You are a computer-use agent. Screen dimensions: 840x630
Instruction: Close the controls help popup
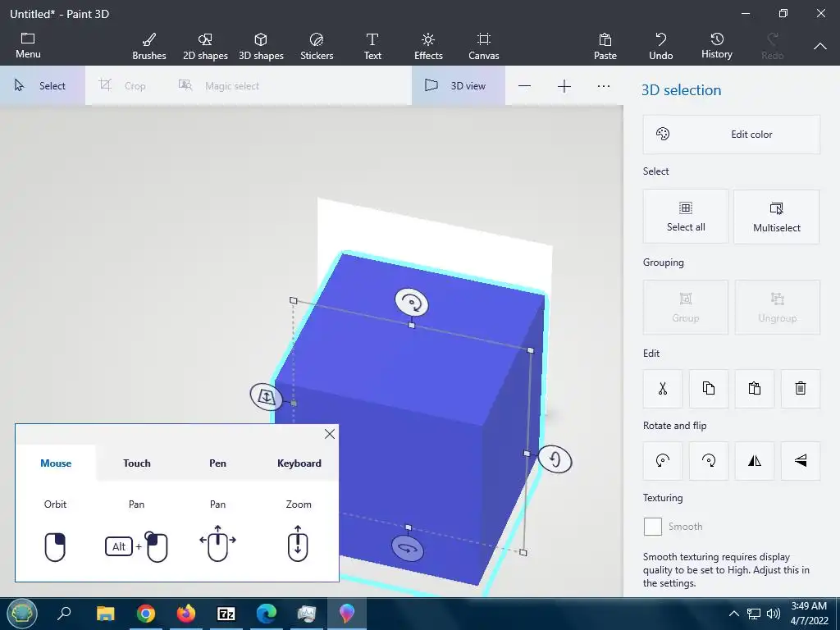pyautogui.click(x=330, y=434)
